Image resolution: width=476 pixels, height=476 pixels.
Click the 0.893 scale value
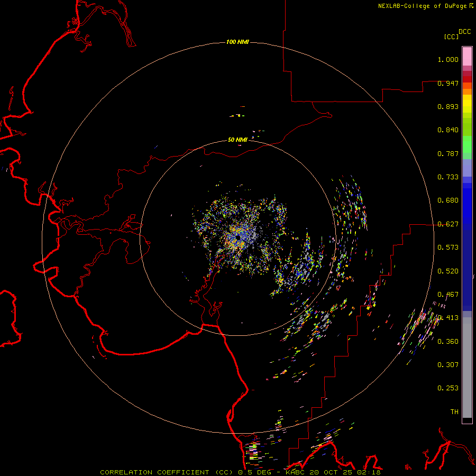(448, 106)
